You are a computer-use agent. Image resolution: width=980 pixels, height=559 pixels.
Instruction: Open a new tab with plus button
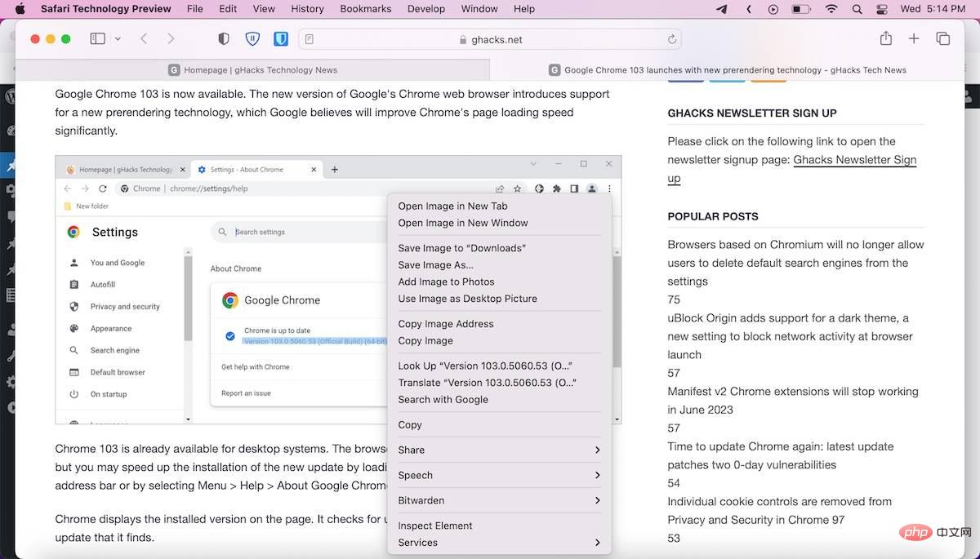pos(914,39)
